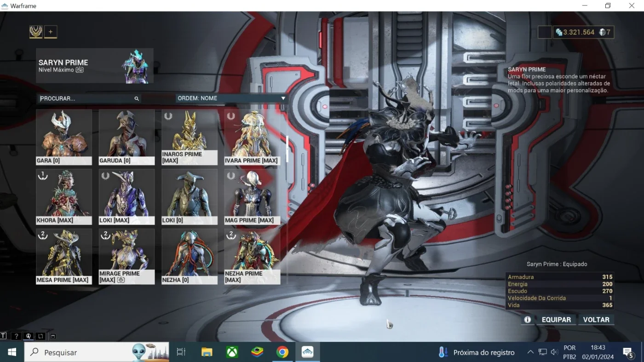Click the small window overlay icon

(x=53, y=336)
